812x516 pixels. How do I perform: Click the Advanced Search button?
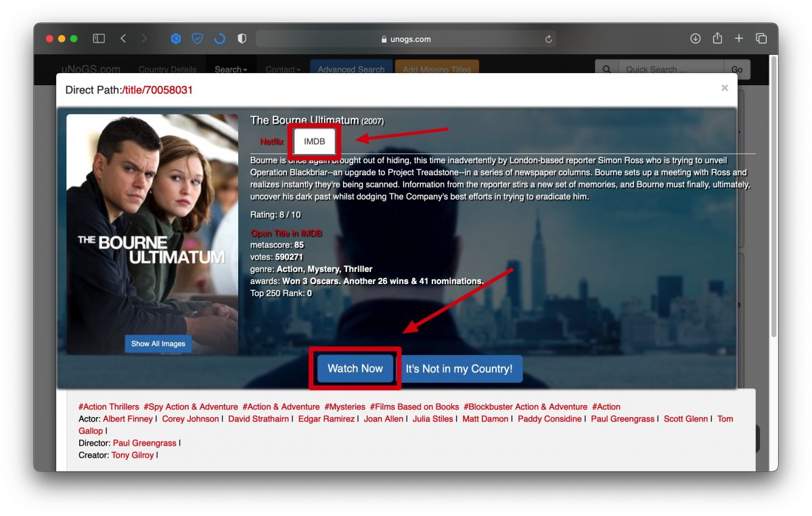coord(351,69)
